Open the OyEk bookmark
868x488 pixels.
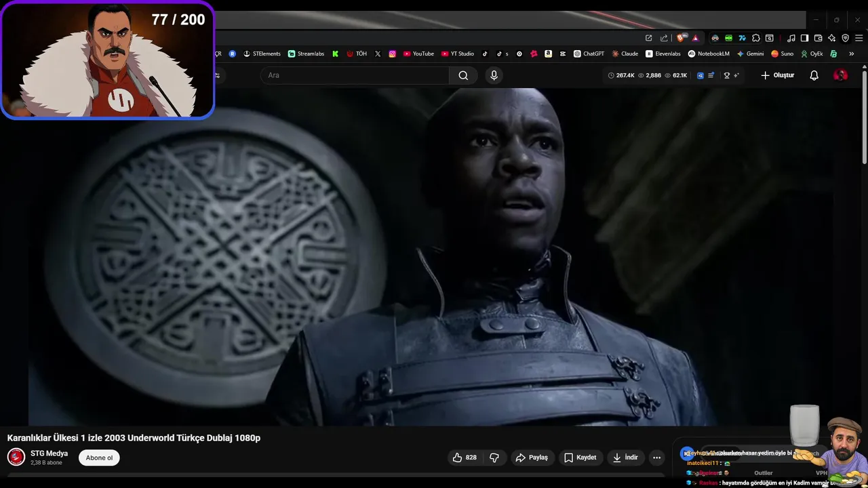[812, 54]
